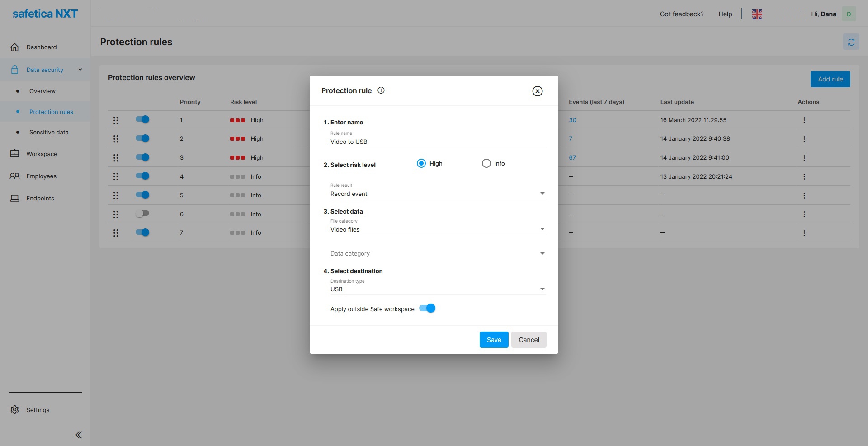Open Endpoints in the sidebar

[40, 198]
